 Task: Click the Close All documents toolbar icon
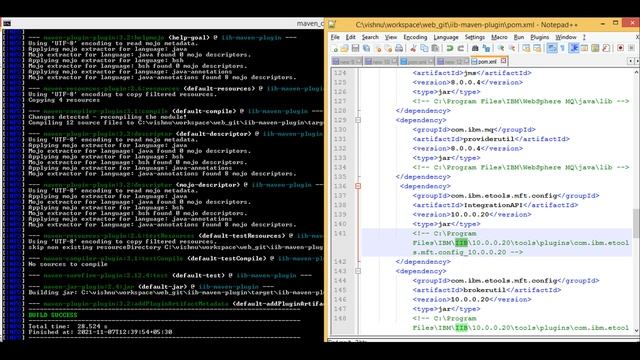tap(389, 49)
